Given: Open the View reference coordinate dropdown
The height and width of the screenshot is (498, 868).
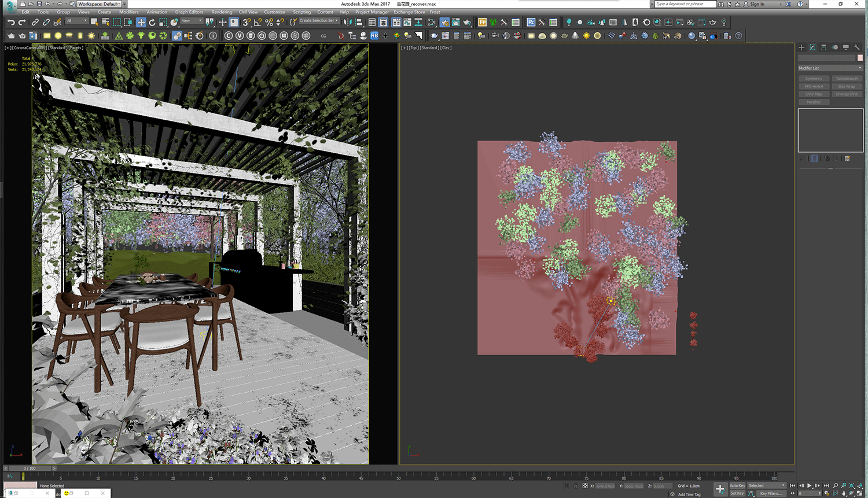Looking at the screenshot, I should tap(192, 21).
